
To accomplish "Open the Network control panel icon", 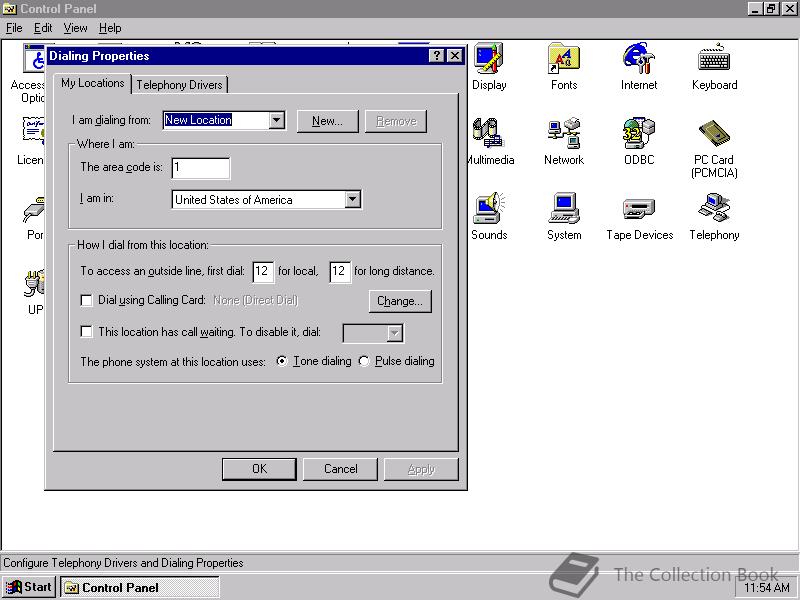I will [564, 141].
